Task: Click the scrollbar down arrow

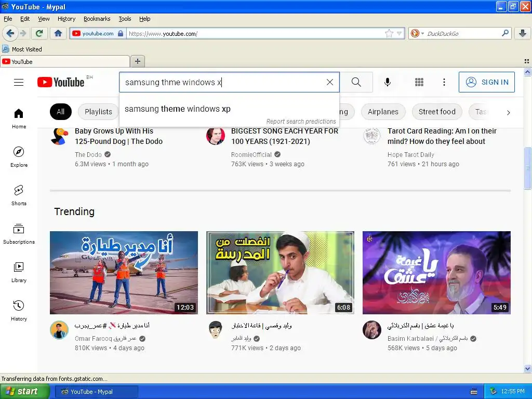Action: 527,368
